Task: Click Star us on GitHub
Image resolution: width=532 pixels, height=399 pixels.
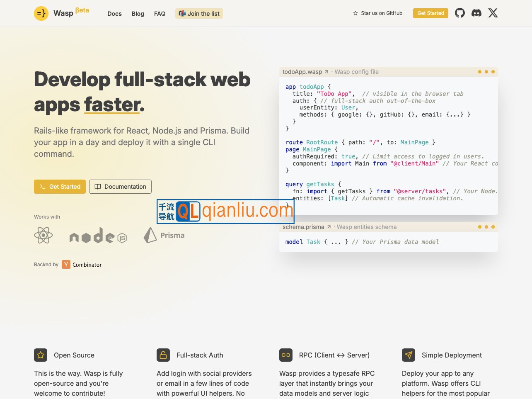Action: point(378,13)
